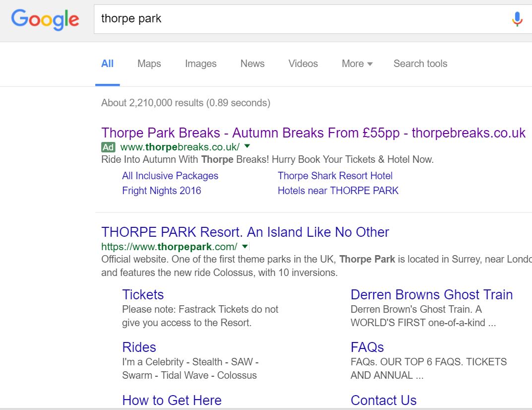Open the FAQs sitelink
This screenshot has width=532, height=410.
click(367, 347)
